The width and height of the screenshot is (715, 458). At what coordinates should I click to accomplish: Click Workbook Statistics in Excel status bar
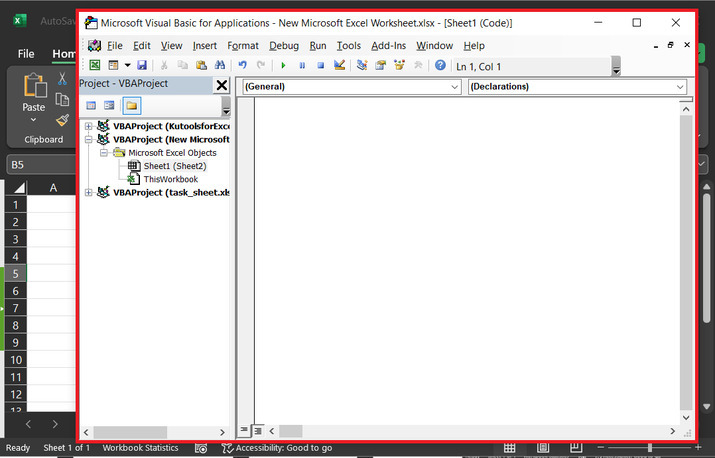click(140, 448)
